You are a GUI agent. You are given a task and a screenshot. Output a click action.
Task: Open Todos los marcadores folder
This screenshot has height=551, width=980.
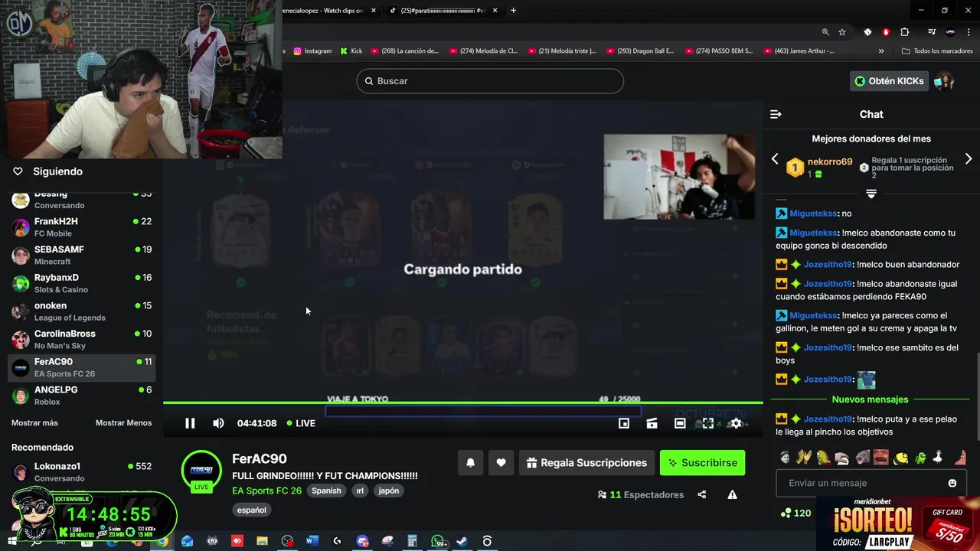click(938, 51)
